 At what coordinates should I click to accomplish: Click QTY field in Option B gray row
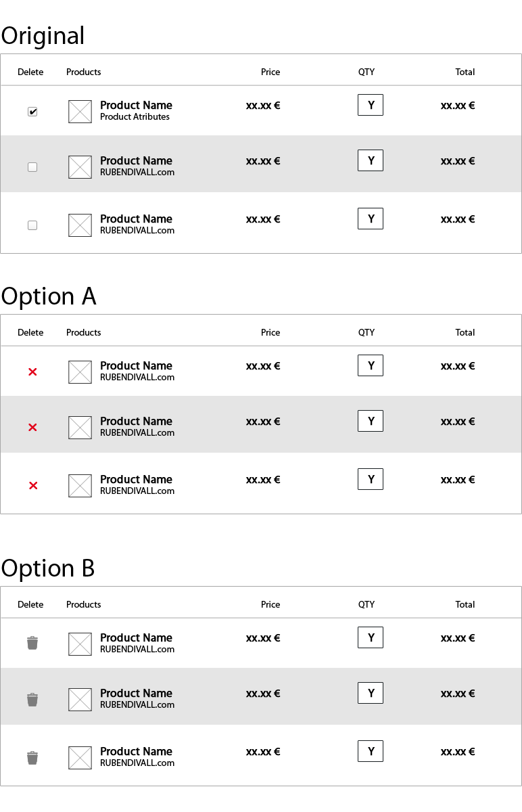371,693
